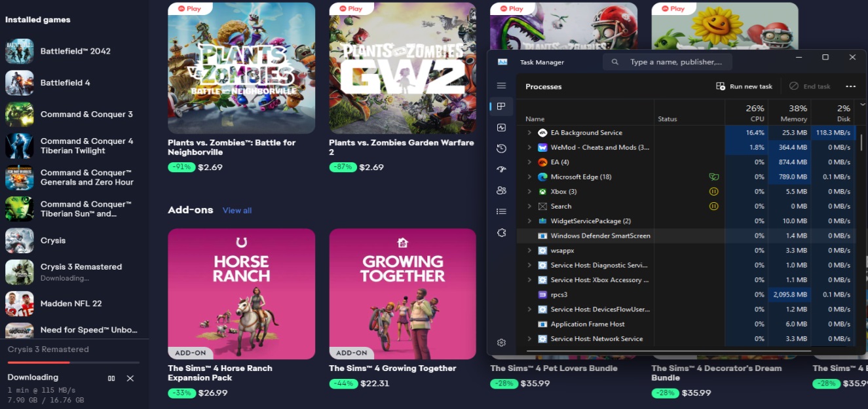Open Details page icon in Task Manager
Image resolution: width=868 pixels, height=409 pixels.
[x=502, y=211]
